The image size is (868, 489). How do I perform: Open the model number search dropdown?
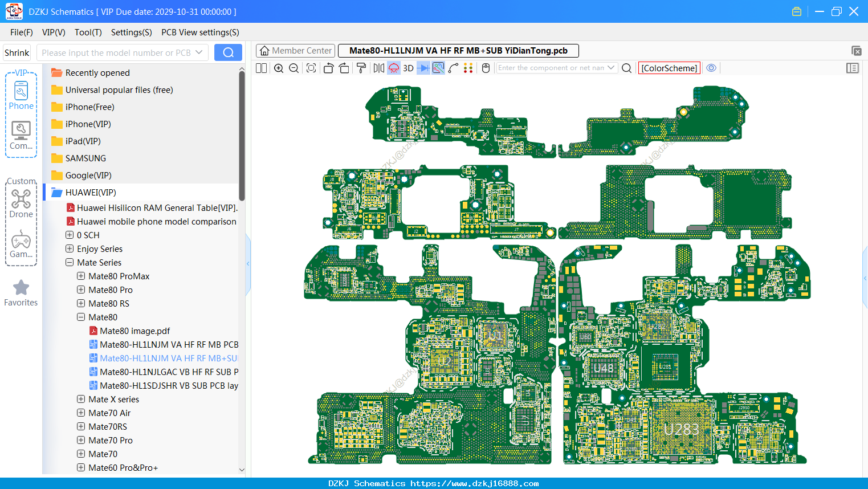[199, 52]
